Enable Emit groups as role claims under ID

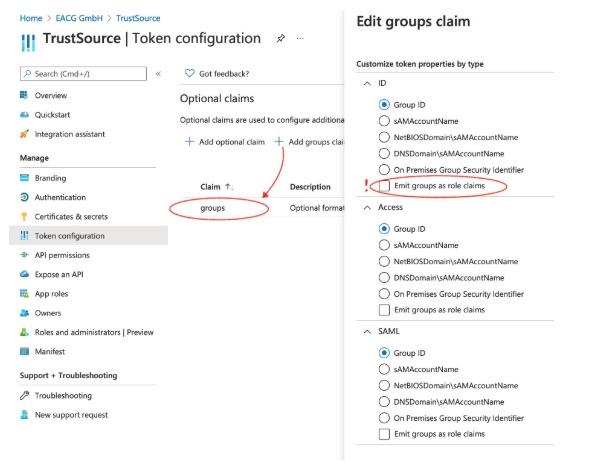[384, 186]
